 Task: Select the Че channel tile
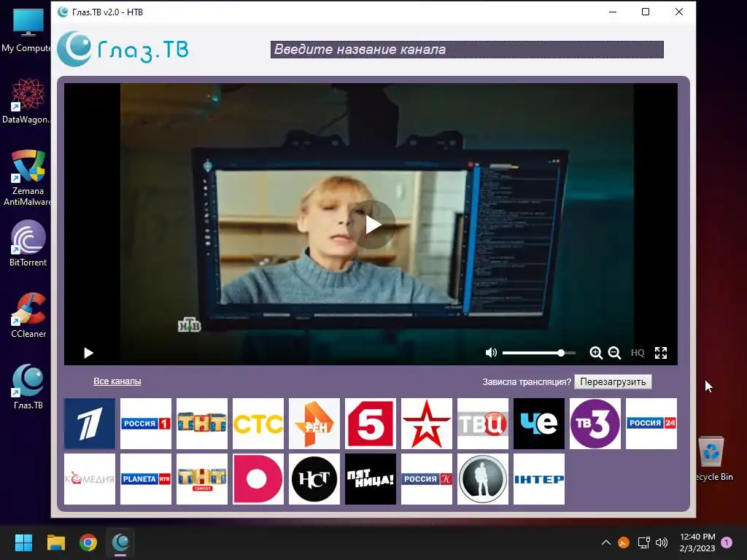coord(539,424)
